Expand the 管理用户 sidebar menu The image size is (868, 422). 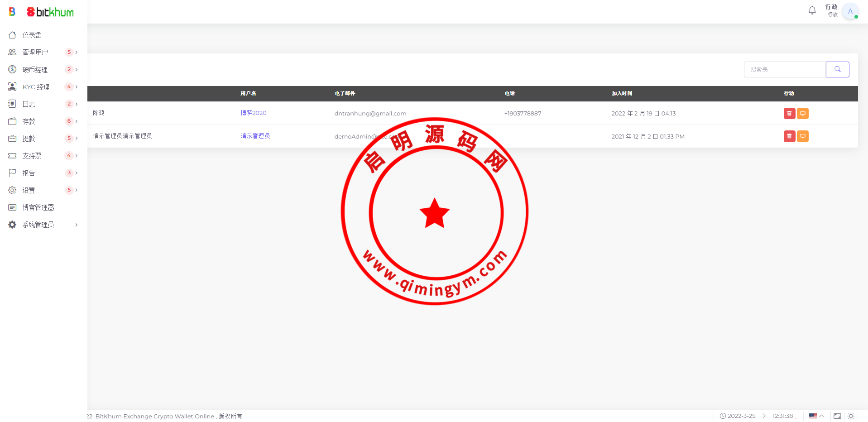pos(43,52)
